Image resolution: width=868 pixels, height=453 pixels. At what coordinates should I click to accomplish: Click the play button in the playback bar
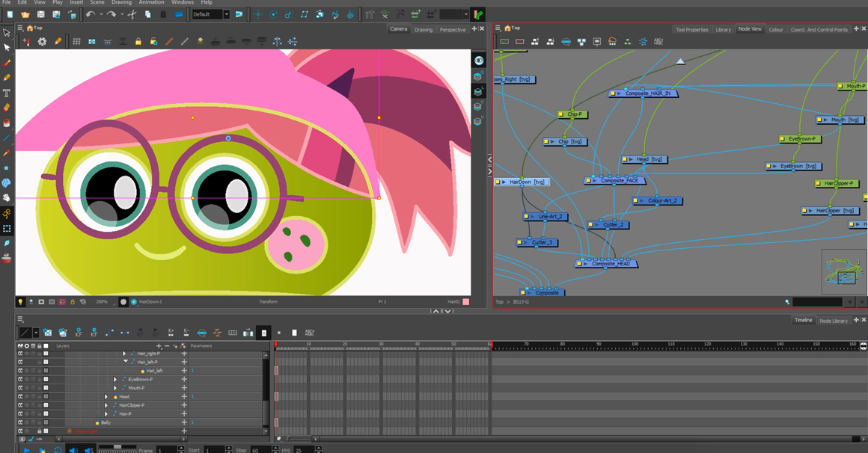(27, 450)
